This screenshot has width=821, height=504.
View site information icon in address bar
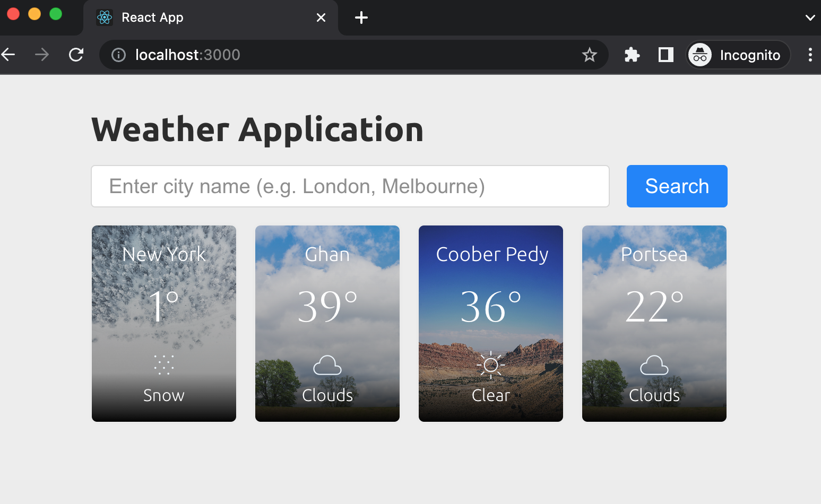pos(119,55)
